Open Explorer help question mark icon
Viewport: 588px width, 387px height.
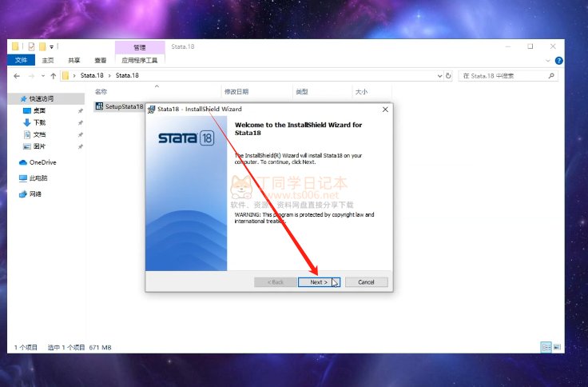(558, 61)
